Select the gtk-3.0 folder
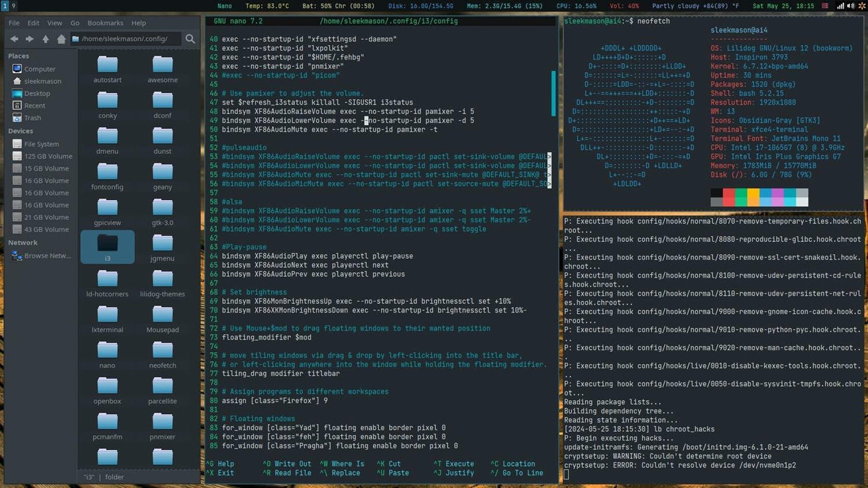868x488 pixels. tap(163, 212)
